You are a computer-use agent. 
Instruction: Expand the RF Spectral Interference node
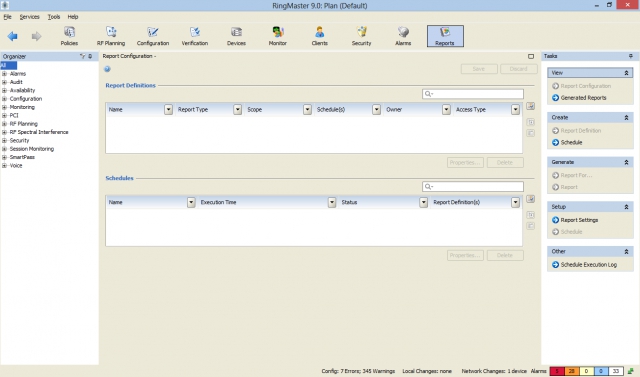pos(4,132)
